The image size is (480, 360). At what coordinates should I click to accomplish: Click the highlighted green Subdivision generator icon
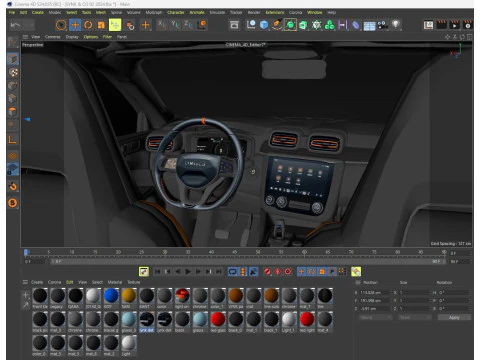[290, 25]
